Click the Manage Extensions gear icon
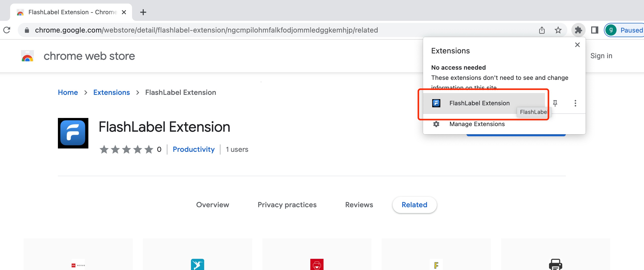Image resolution: width=644 pixels, height=270 pixels. tap(436, 124)
